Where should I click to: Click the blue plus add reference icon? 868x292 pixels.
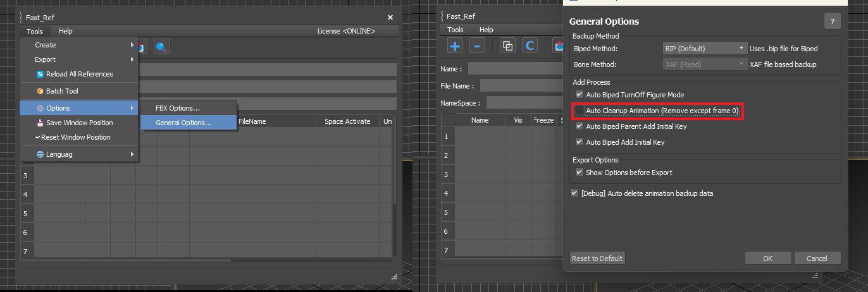point(456,46)
